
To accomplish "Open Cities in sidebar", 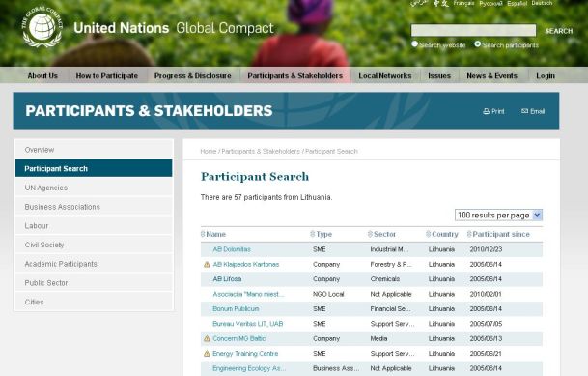I will [94, 302].
